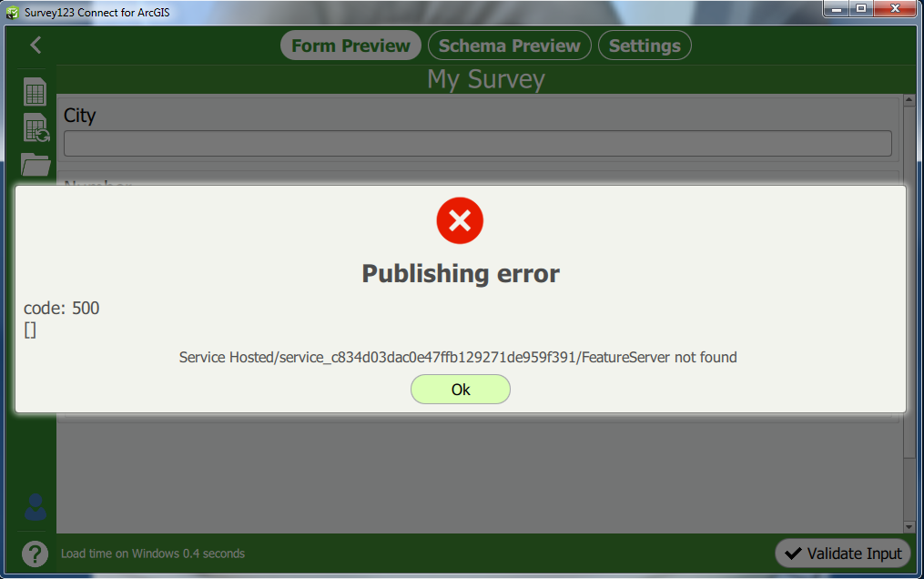
Task: Switch to the Schema Preview tab
Action: [x=509, y=46]
